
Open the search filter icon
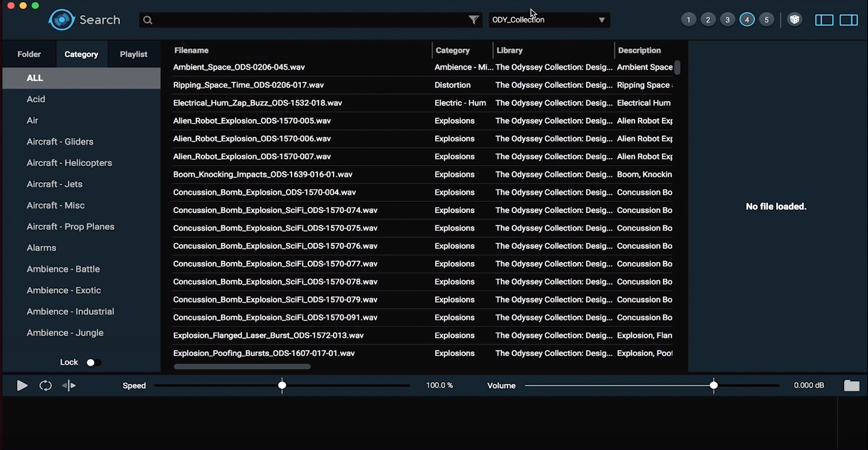click(x=475, y=19)
